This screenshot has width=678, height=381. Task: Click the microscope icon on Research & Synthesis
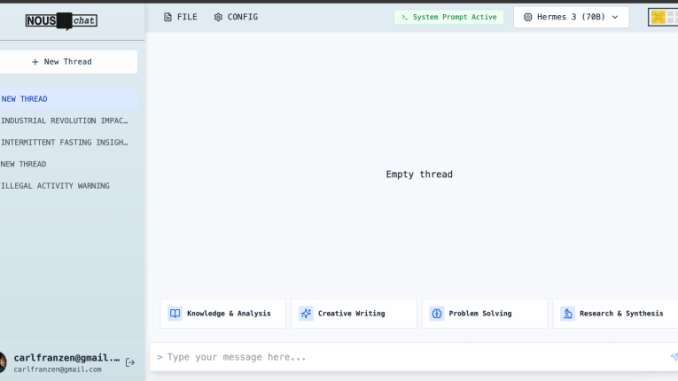click(568, 314)
